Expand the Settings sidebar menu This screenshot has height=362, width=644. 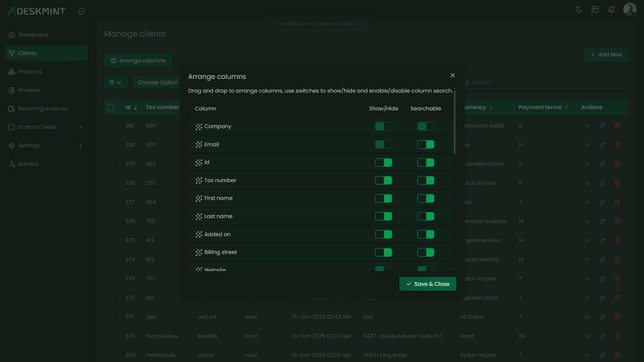[x=29, y=145]
